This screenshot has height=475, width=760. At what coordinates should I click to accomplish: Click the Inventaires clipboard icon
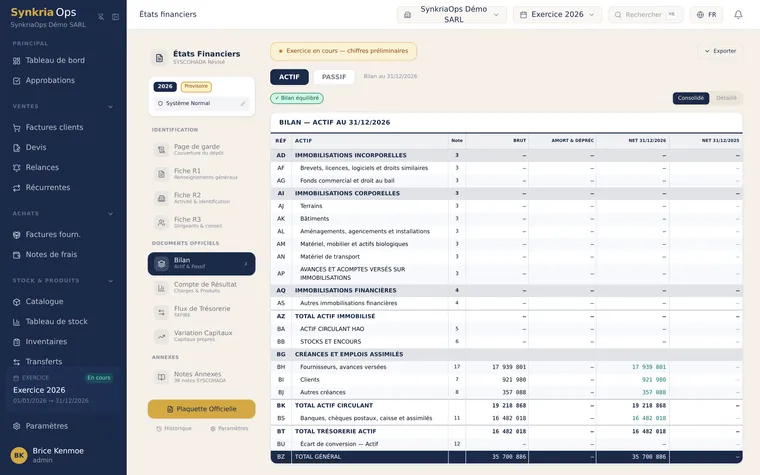[16, 342]
